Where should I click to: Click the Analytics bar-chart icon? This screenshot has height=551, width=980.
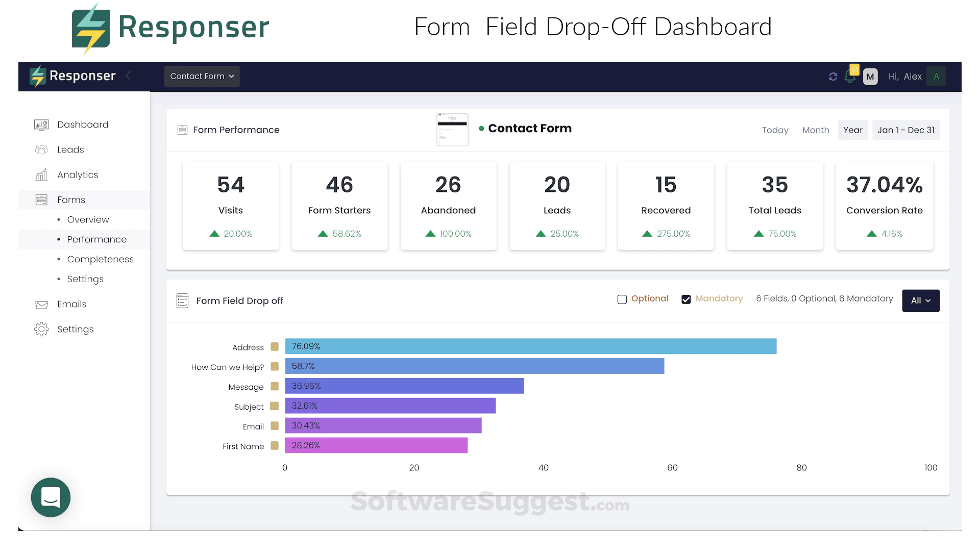pyautogui.click(x=41, y=174)
